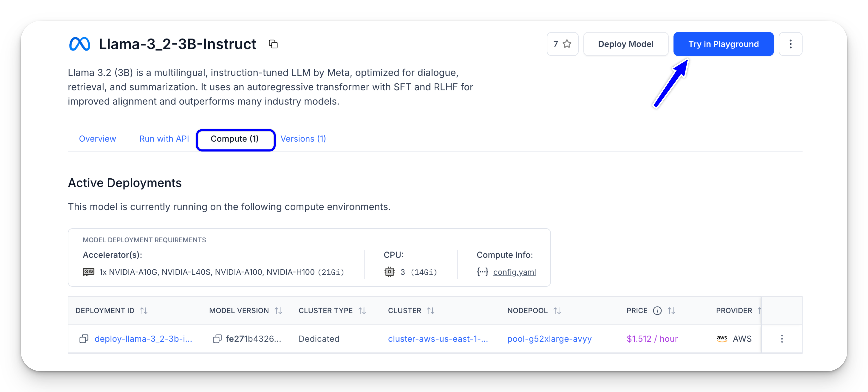
Task: Open the header three-dot options menu
Action: tap(790, 44)
